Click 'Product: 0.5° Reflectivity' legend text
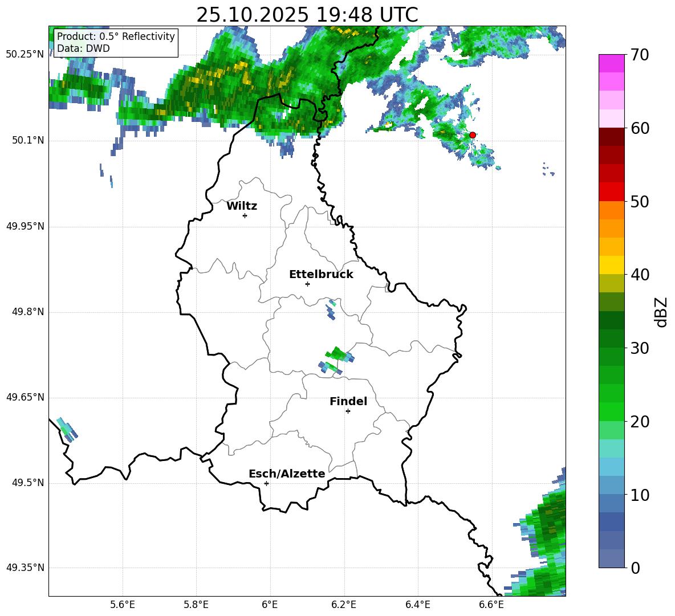 [116, 36]
